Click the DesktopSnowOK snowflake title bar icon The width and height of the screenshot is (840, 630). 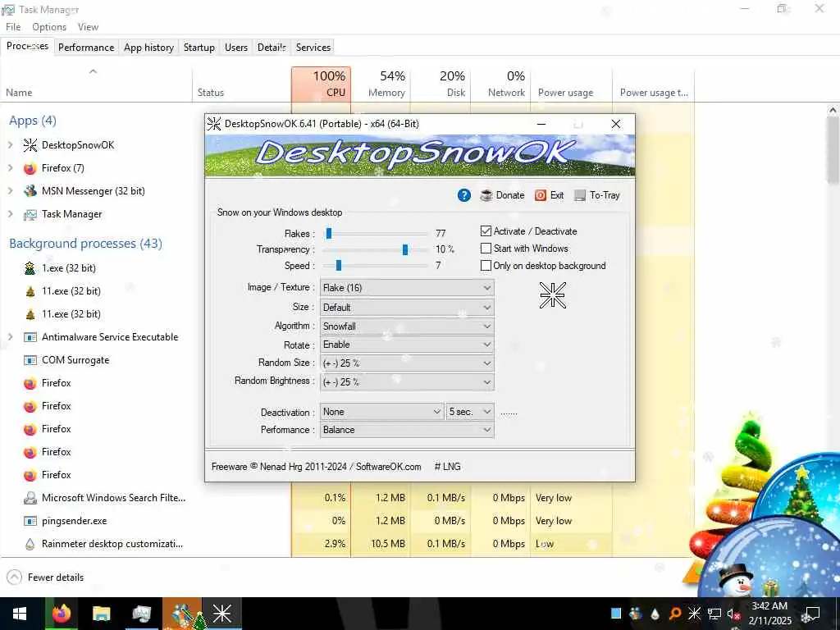click(x=214, y=124)
